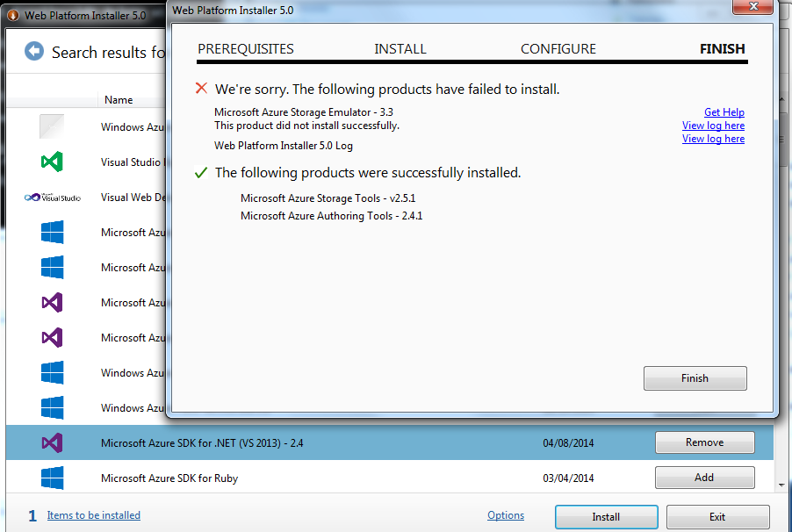View the Storage Emulator install log
This screenshot has width=792, height=532.
(713, 125)
